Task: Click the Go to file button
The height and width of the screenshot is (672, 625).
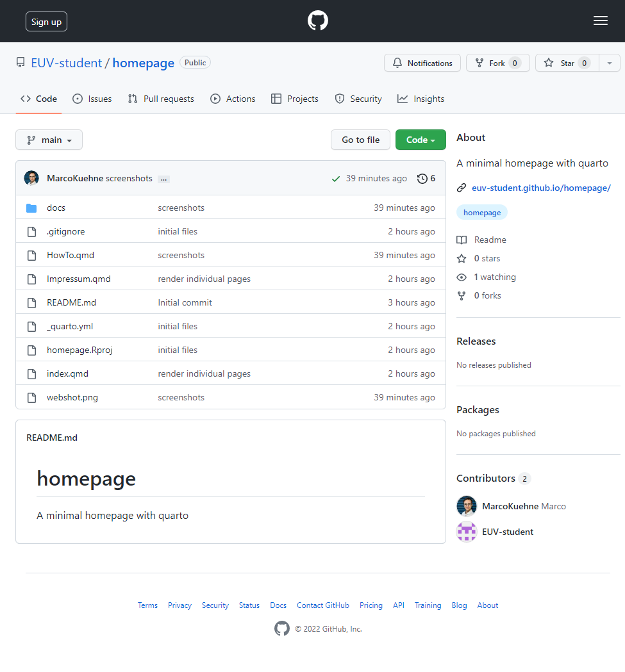Action: pyautogui.click(x=360, y=140)
